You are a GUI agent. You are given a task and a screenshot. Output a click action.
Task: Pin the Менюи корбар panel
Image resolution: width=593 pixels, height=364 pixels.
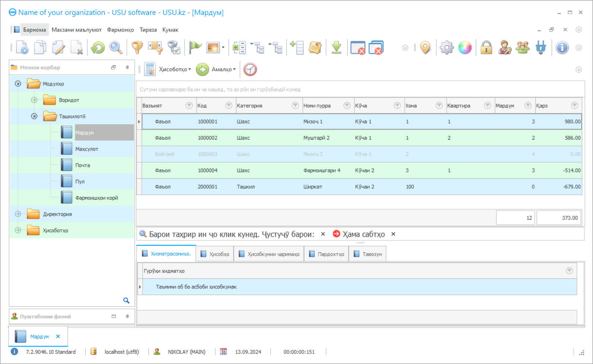pyautogui.click(x=127, y=67)
